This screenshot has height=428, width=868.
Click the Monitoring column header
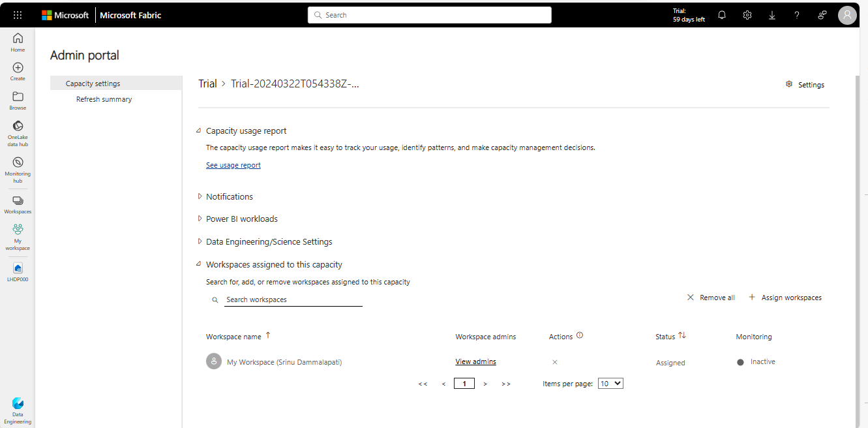pyautogui.click(x=754, y=337)
